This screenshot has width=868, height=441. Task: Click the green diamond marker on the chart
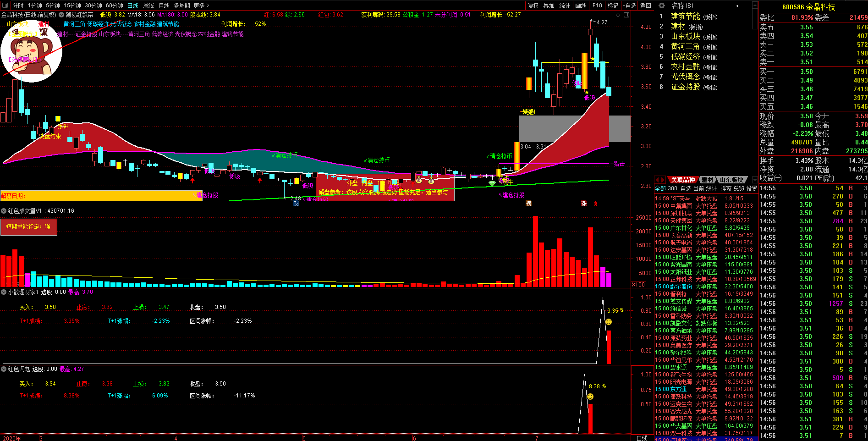(x=492, y=183)
